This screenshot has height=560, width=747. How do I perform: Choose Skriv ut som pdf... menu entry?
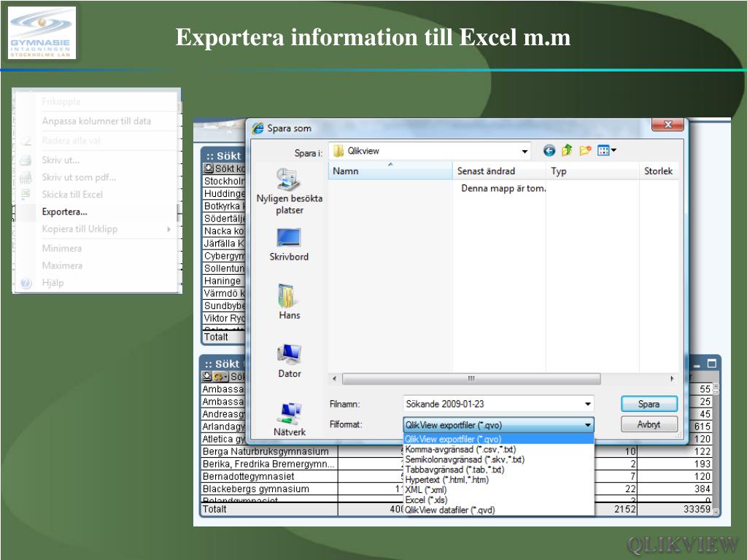[x=79, y=177]
